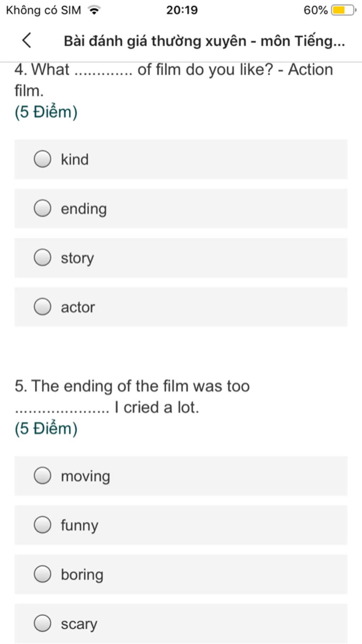Viewport: 362px width, 644px height.
Task: Tap the 20:19 clock in status bar
Action: [x=182, y=10]
